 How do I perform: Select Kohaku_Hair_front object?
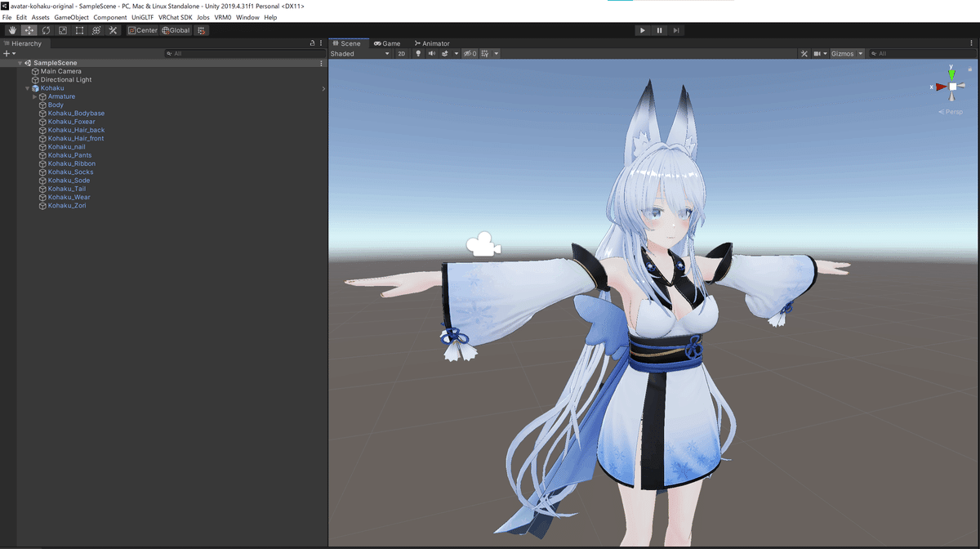[x=76, y=139]
